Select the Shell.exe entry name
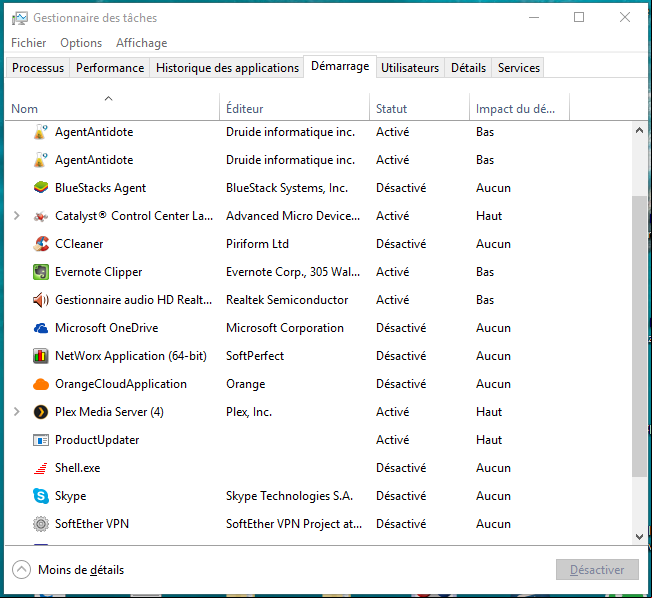 [78, 468]
